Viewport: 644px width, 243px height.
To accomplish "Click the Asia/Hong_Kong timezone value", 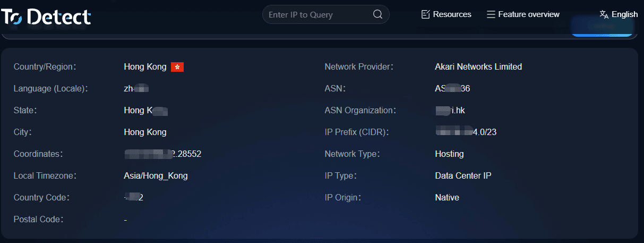I will click(x=156, y=175).
